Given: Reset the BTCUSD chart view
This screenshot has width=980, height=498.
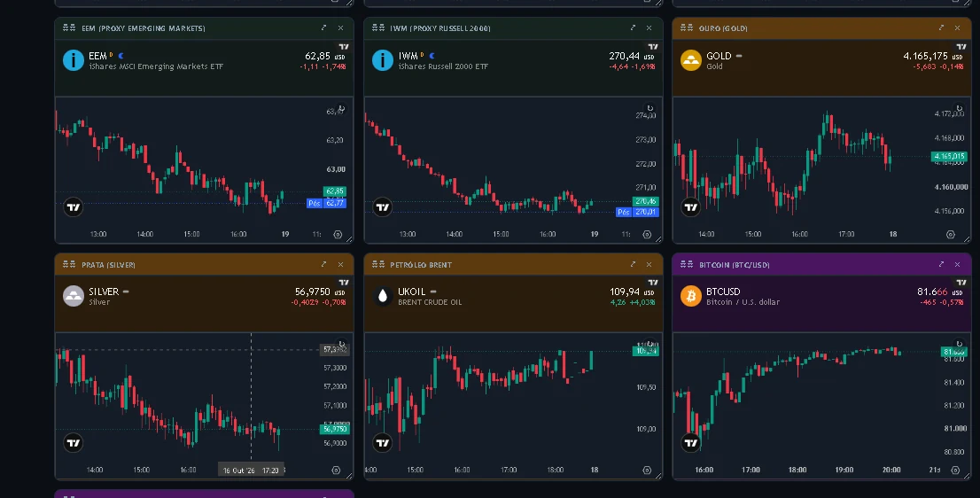Looking at the screenshot, I should click(960, 344).
